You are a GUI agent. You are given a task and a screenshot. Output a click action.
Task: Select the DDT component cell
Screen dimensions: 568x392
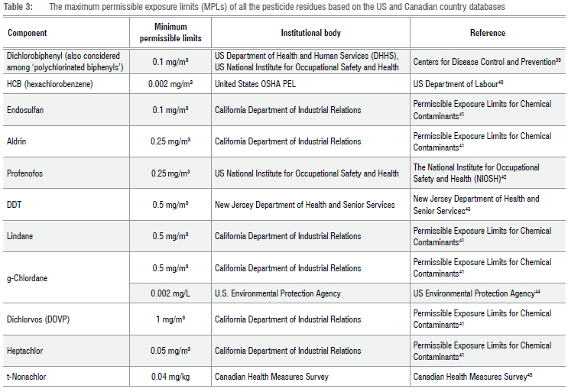(14, 205)
